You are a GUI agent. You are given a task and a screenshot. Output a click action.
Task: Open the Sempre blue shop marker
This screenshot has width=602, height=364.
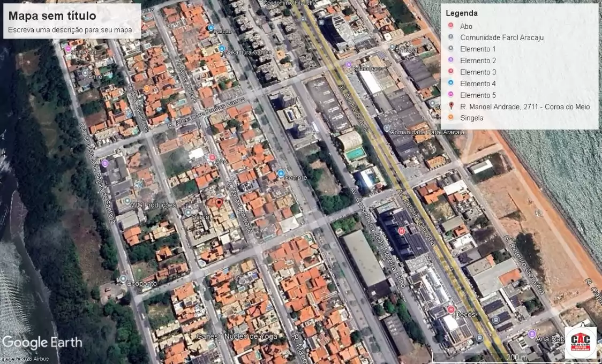pyautogui.click(x=281, y=173)
